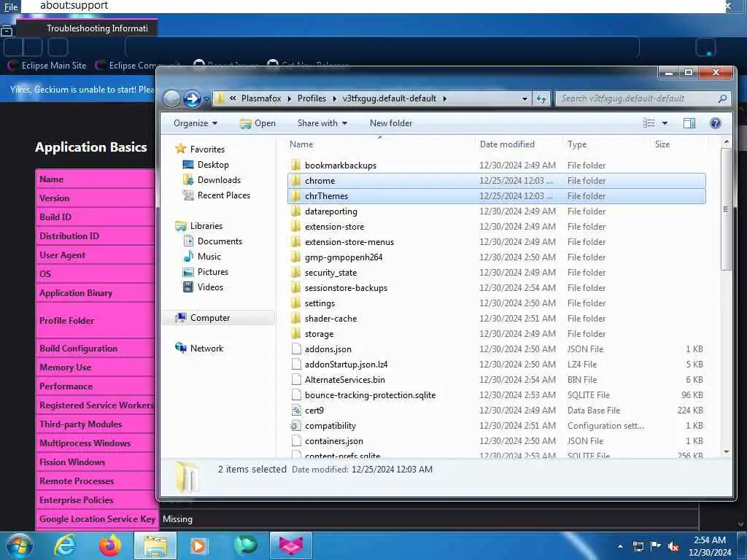The image size is (747, 560).
Task: Select the cert9 database file icon
Action: coord(296,411)
